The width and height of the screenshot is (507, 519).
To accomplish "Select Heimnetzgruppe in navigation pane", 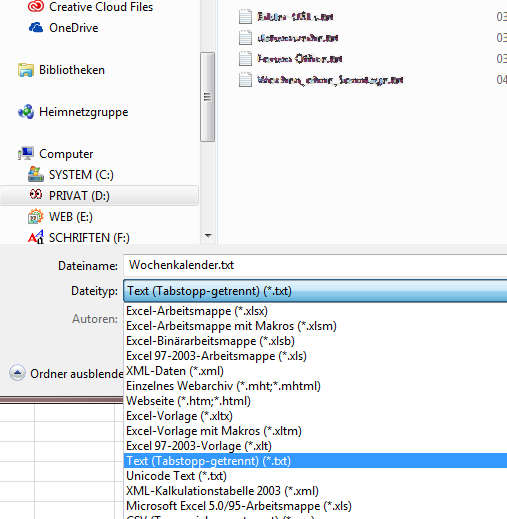I will (x=83, y=112).
